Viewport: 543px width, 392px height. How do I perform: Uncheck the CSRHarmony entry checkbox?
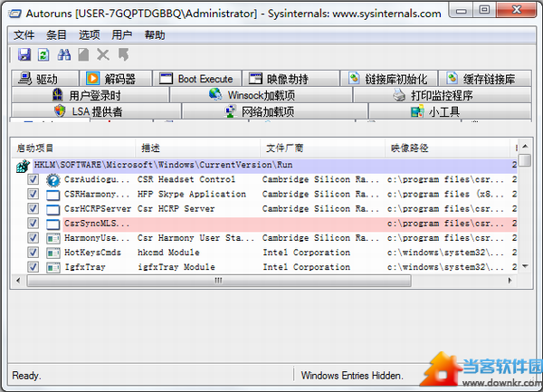(x=33, y=194)
